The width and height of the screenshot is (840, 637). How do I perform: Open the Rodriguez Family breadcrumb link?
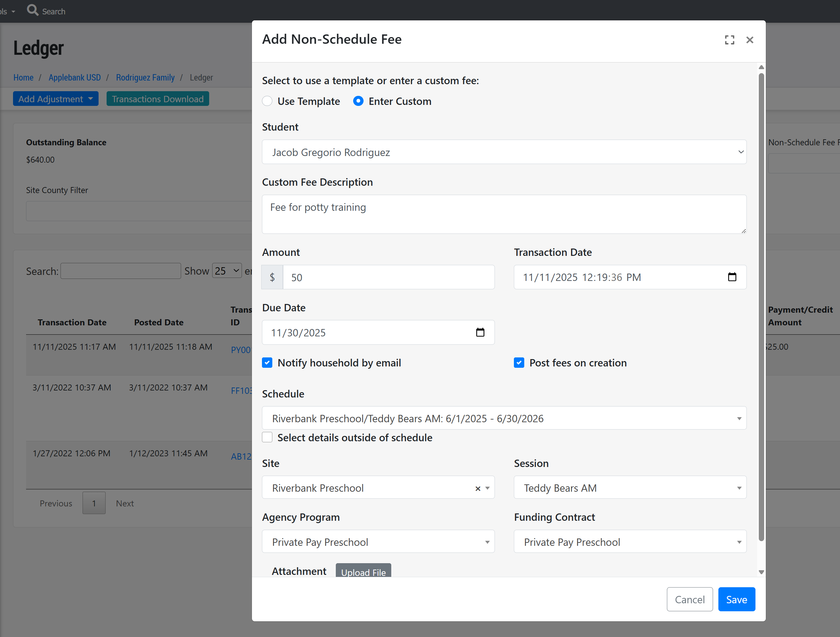click(x=145, y=77)
